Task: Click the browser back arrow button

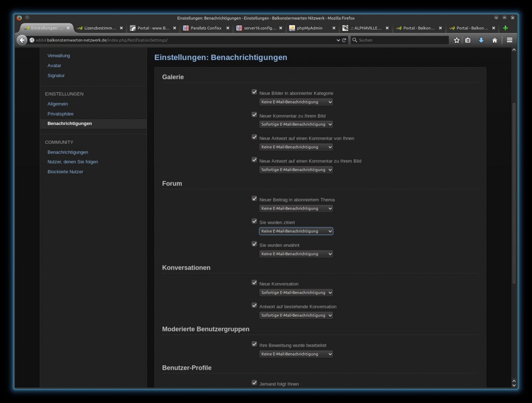Action: click(22, 40)
